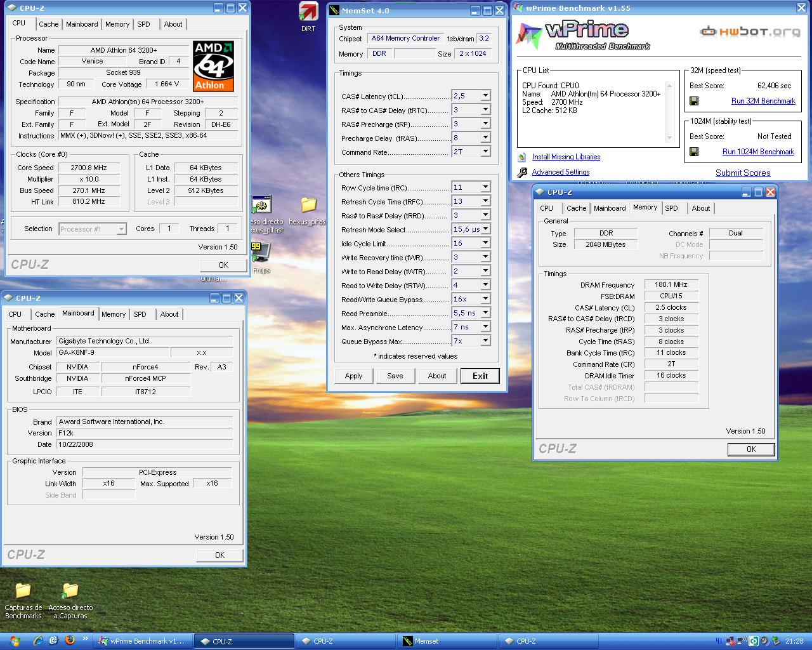
Task: Click Exit button in MemSet
Action: [x=480, y=376]
